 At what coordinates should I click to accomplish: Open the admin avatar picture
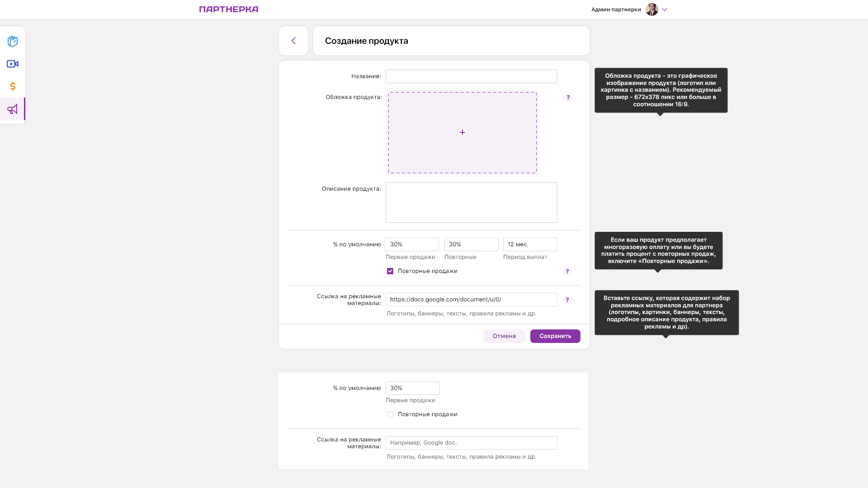click(651, 9)
